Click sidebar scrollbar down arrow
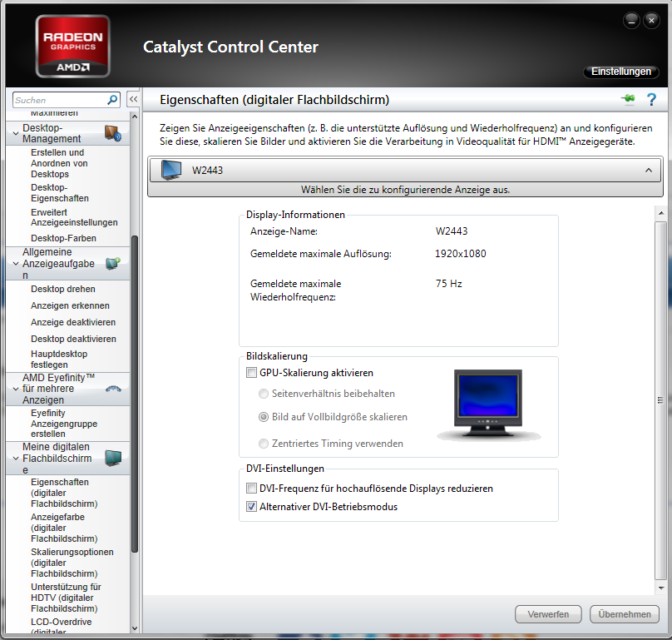The height and width of the screenshot is (640, 672). click(134, 629)
